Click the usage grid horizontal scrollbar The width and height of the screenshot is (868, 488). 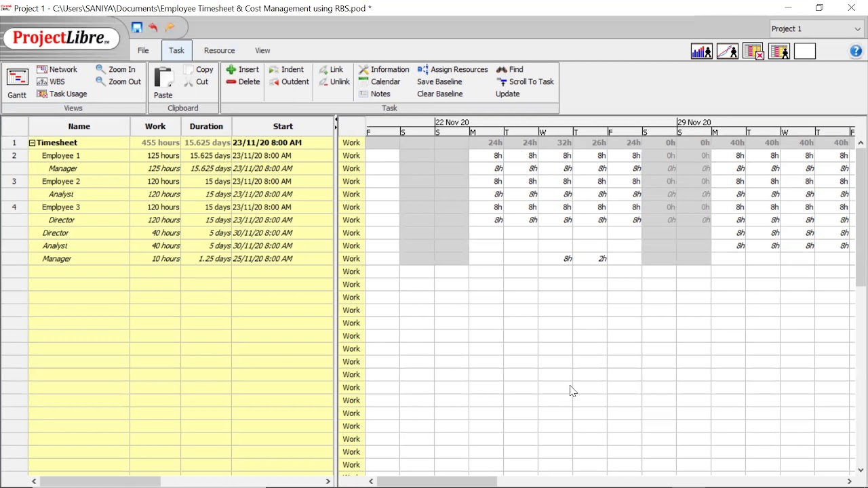coord(437,481)
